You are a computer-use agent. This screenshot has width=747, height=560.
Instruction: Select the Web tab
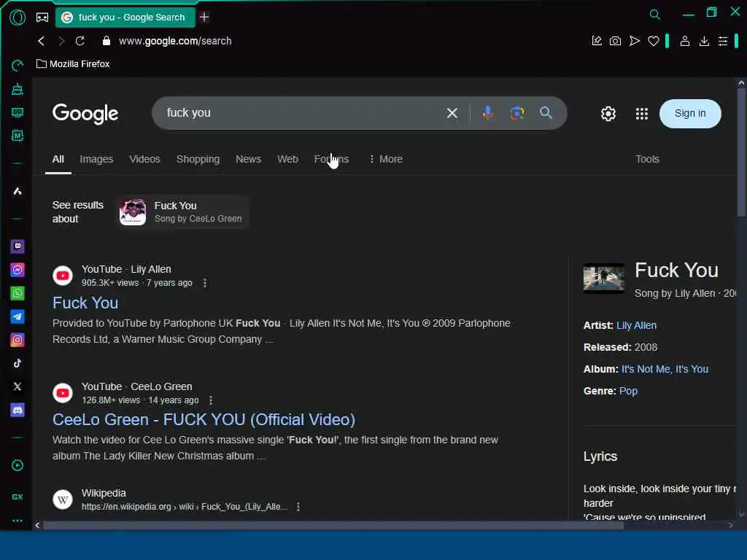(x=287, y=159)
